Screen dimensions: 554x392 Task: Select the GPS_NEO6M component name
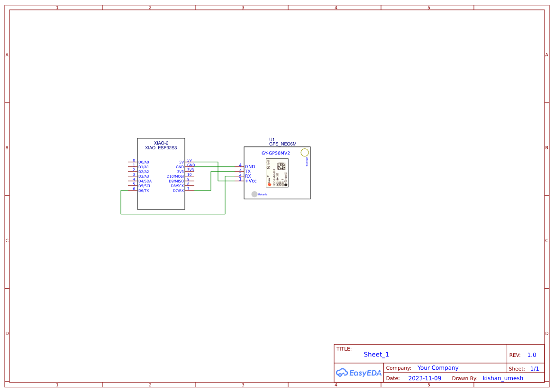[282, 144]
